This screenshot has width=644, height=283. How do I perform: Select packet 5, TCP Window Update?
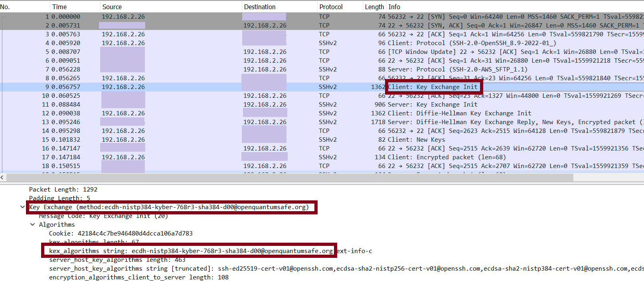(x=322, y=52)
